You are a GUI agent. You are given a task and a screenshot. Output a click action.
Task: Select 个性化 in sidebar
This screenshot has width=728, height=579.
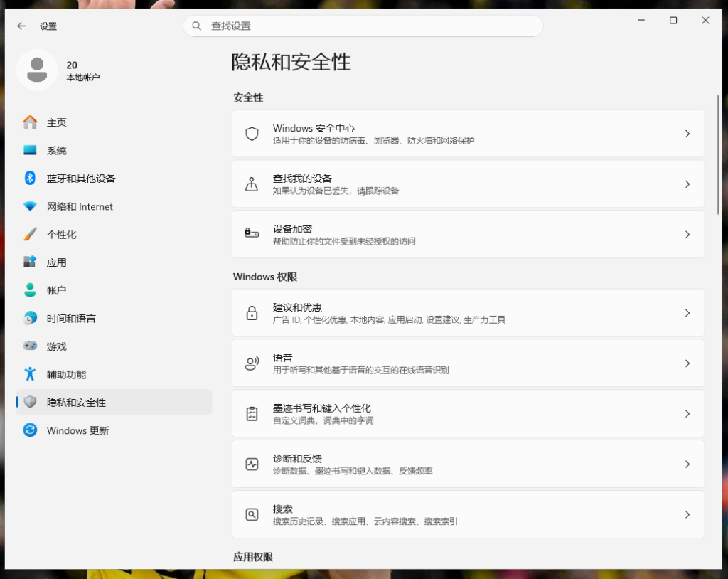(114, 234)
